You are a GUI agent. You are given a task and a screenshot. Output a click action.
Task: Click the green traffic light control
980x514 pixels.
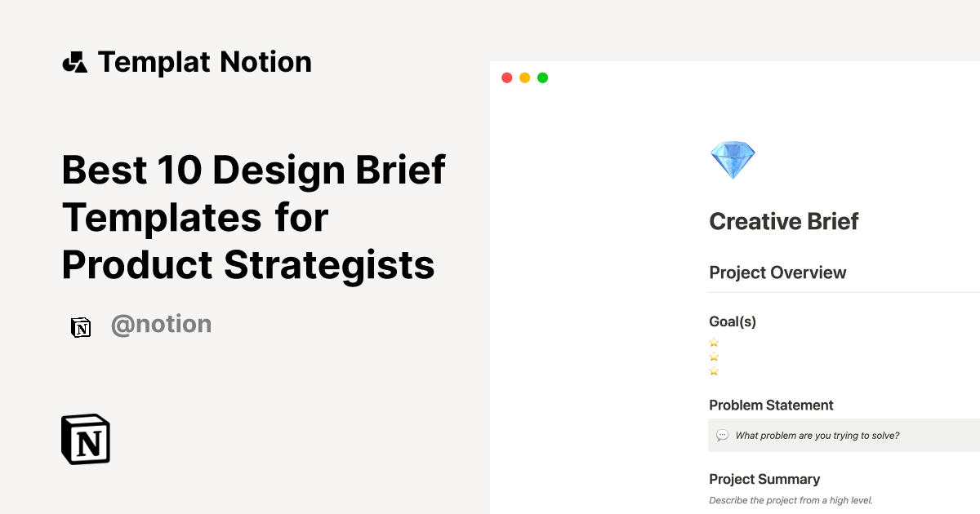click(542, 77)
